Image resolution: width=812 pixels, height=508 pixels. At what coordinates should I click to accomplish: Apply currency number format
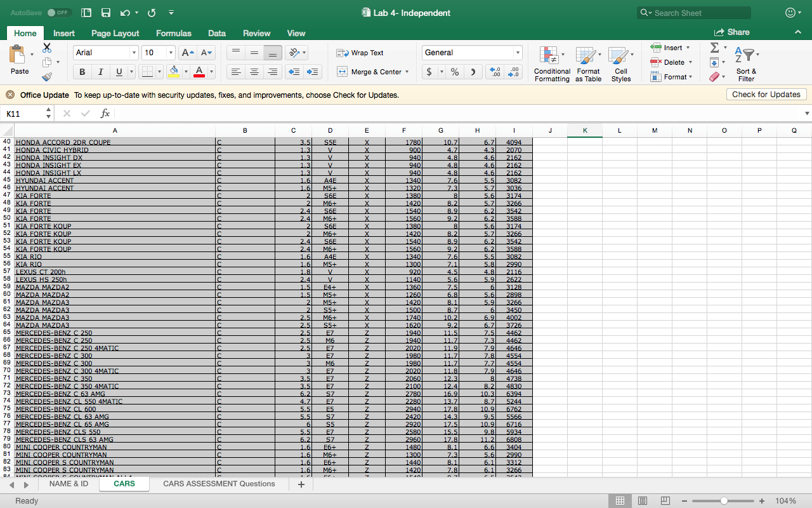click(x=430, y=72)
